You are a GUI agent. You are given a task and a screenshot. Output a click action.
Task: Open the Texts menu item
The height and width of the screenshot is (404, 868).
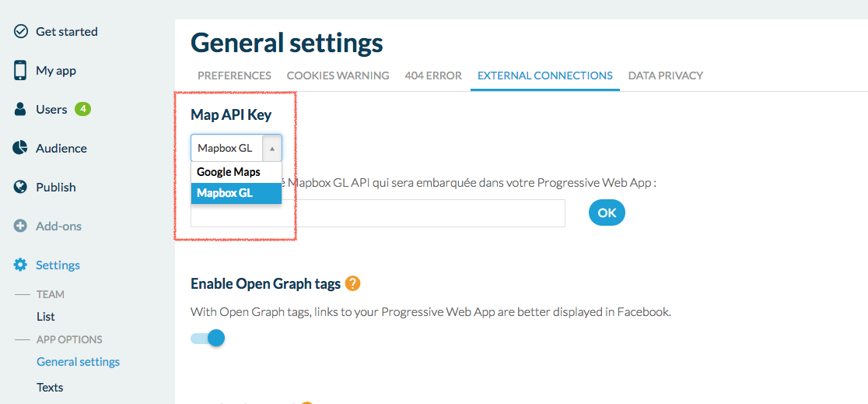50,387
